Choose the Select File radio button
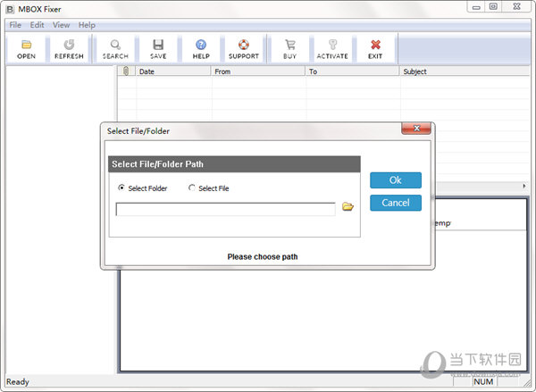Image resolution: width=536 pixels, height=392 pixels. 192,188
